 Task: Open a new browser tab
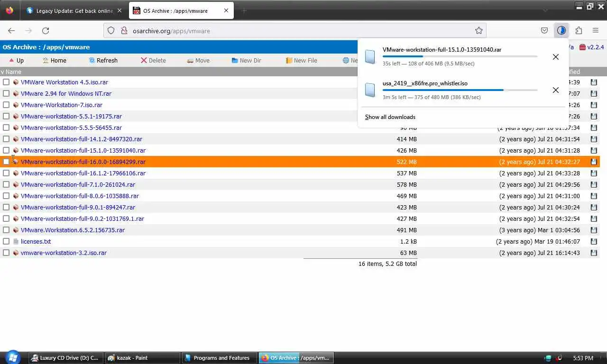tap(244, 10)
